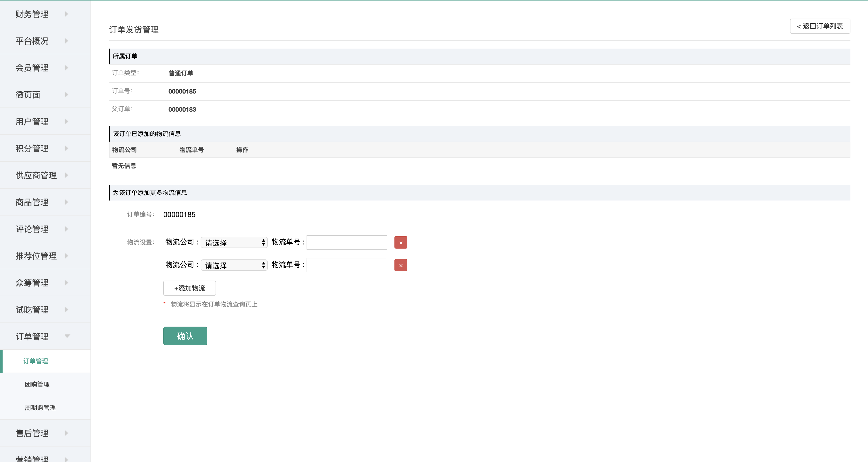Remove the second logistics row
The image size is (868, 462).
click(x=401, y=265)
